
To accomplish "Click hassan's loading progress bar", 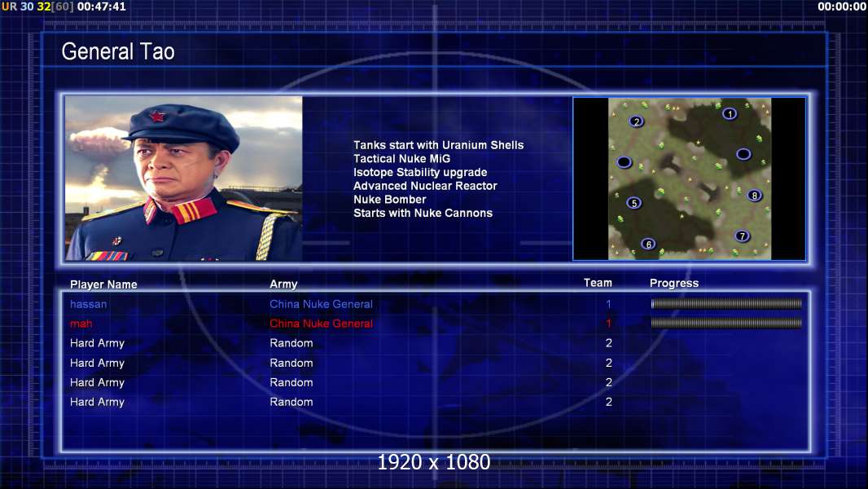I will tap(726, 303).
